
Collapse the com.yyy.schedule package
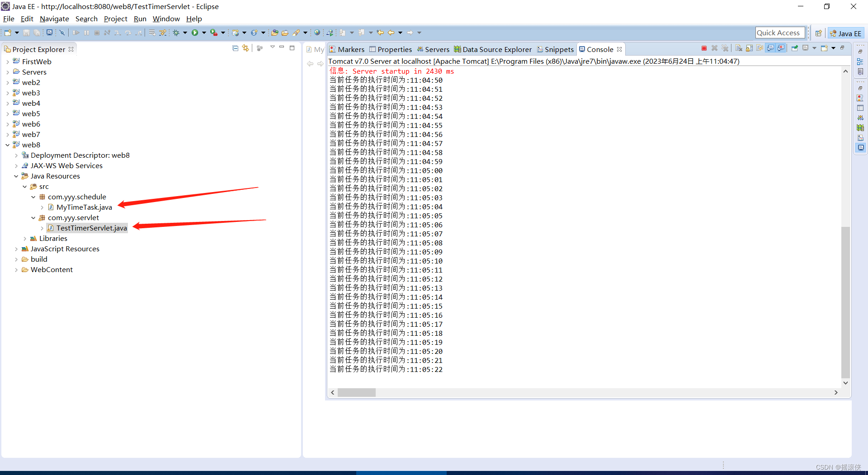(33, 197)
